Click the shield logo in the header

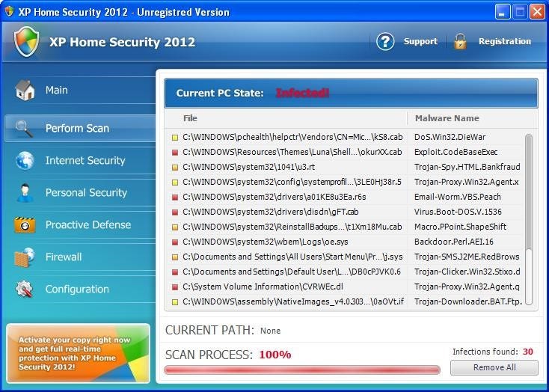[x=27, y=41]
